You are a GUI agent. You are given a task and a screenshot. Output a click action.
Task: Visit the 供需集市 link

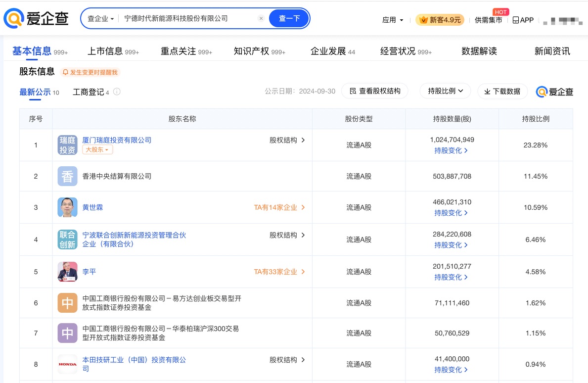488,20
